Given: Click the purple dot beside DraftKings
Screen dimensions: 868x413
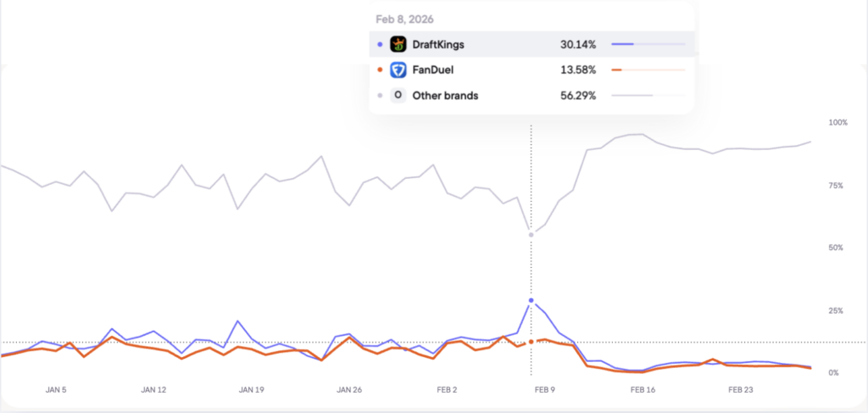Looking at the screenshot, I should tap(379, 44).
